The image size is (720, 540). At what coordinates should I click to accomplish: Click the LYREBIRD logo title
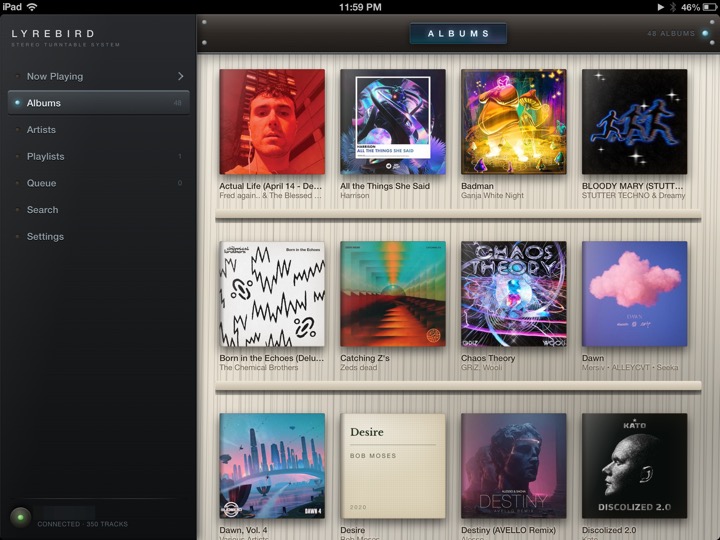point(53,34)
